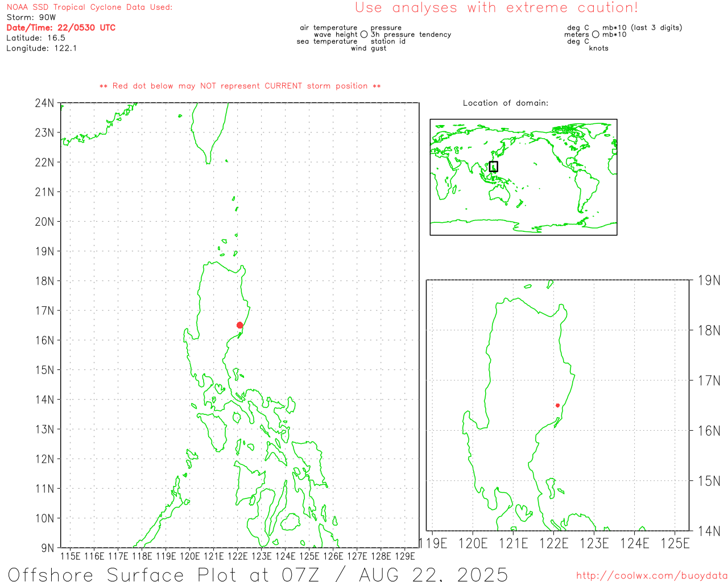The height and width of the screenshot is (582, 728).
Task: Click the '19N' label on inset map
Action: pyautogui.click(x=709, y=281)
